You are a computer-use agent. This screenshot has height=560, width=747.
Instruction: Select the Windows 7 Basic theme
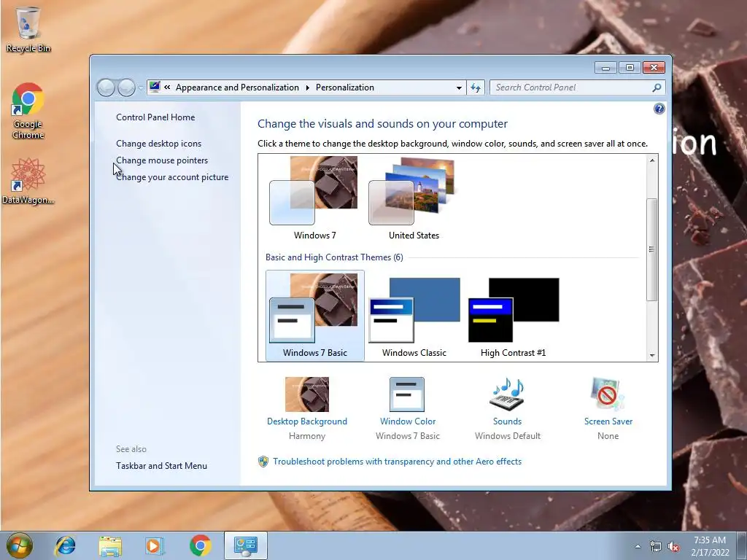tap(315, 315)
